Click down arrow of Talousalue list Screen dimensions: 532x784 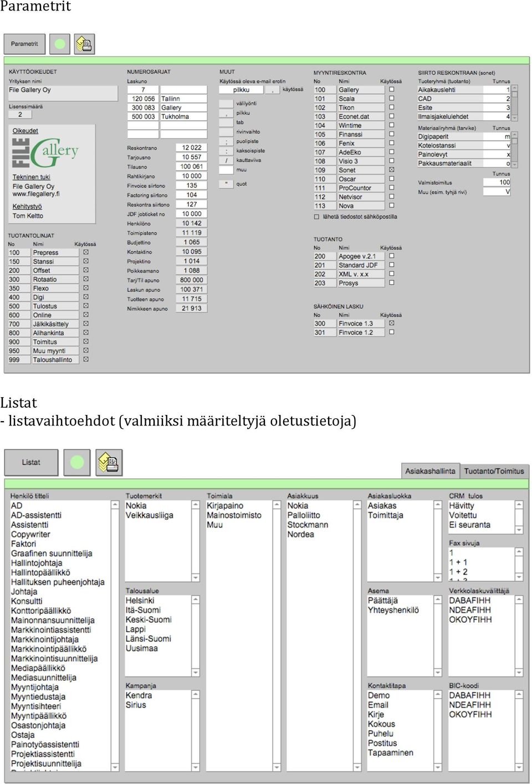point(196,672)
